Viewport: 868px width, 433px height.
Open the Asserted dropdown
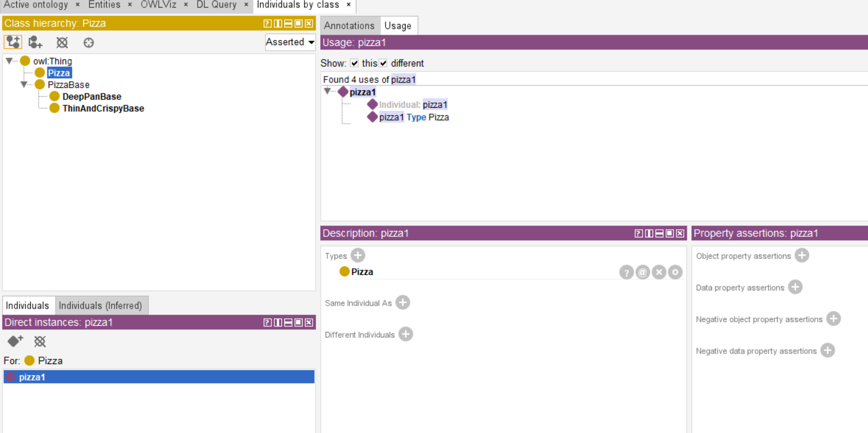[x=290, y=42]
